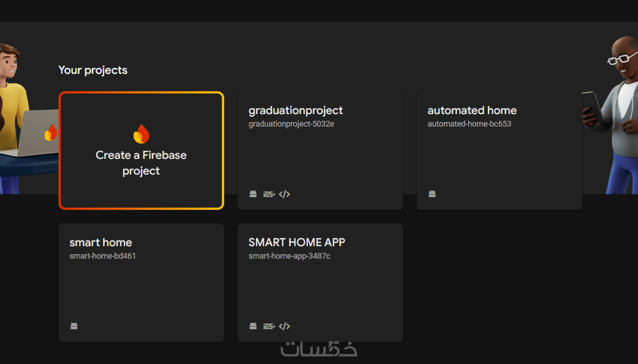The image size is (638, 364).
Task: Click project ID smart-home-bd461
Action: coord(102,256)
